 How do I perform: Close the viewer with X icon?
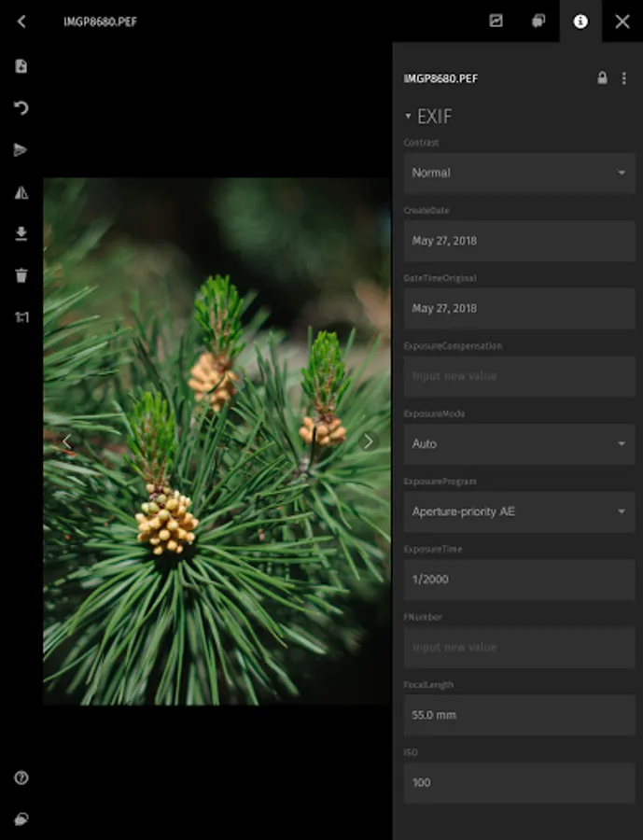622,21
